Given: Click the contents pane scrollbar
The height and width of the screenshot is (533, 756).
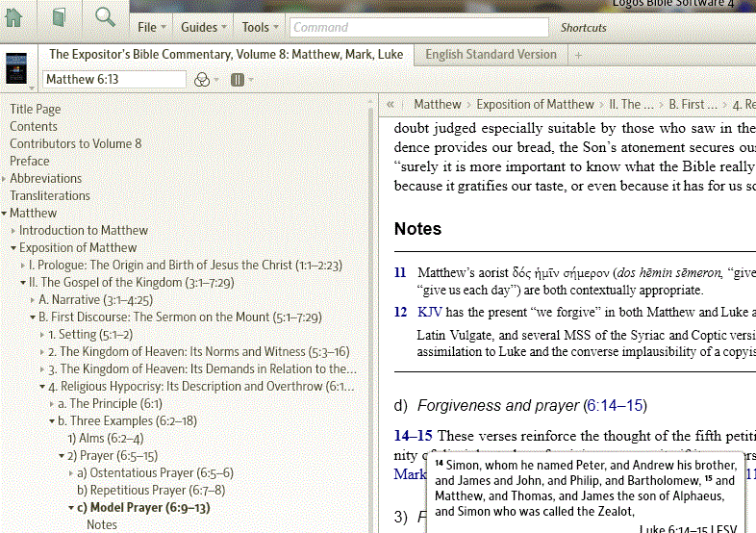Looking at the screenshot, I should click(370, 314).
